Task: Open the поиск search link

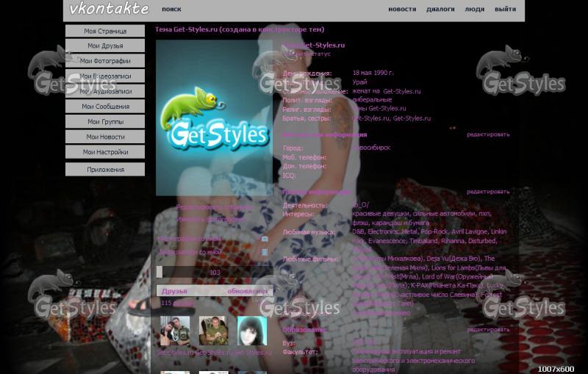Action: [171, 9]
